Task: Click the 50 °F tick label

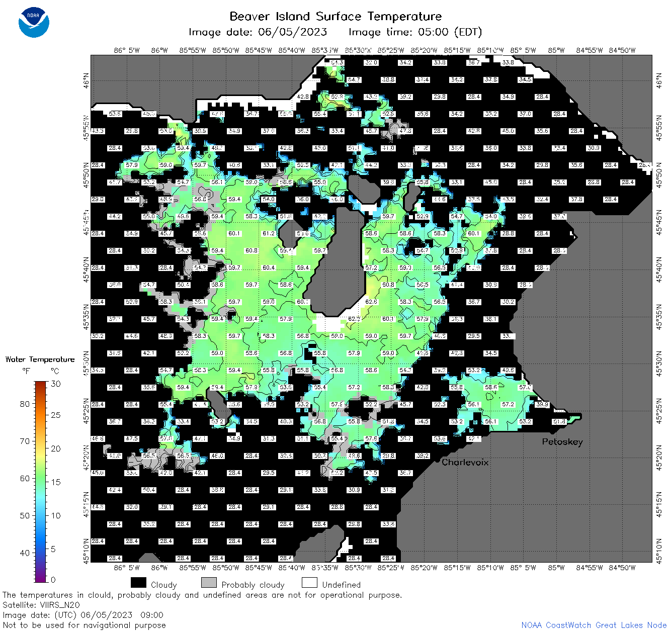Action: (25, 515)
